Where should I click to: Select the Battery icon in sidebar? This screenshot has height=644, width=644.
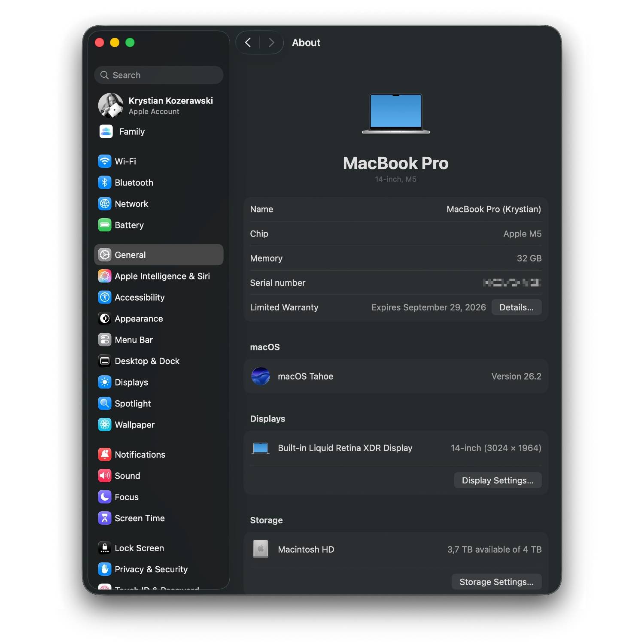tap(105, 225)
